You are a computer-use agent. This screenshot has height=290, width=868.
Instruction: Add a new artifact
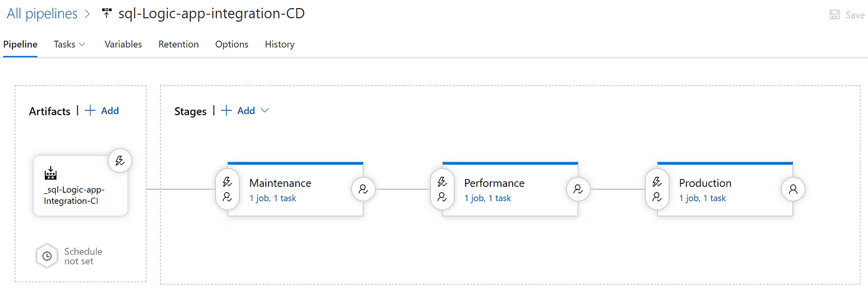[x=102, y=110]
